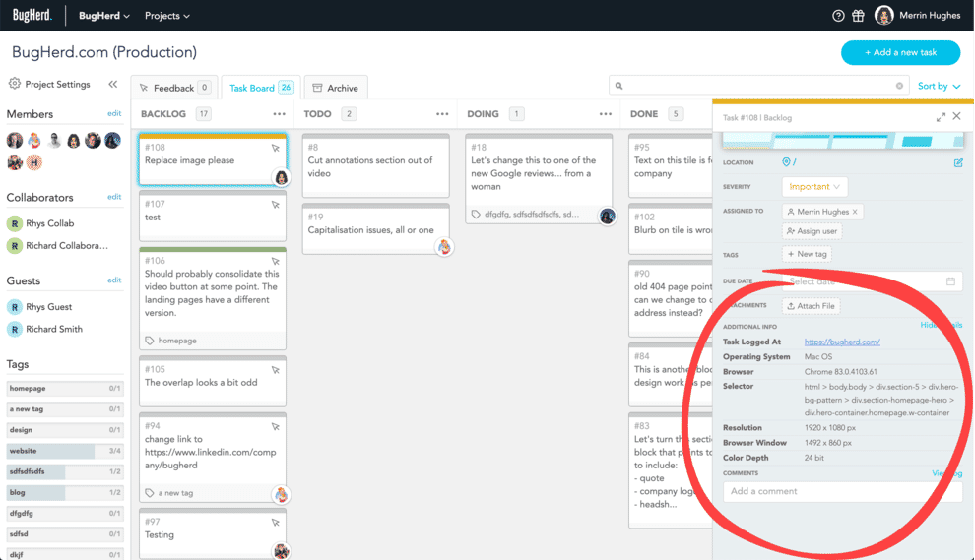This screenshot has height=560, width=975.
Task: Click New tag button
Action: pyautogui.click(x=808, y=254)
